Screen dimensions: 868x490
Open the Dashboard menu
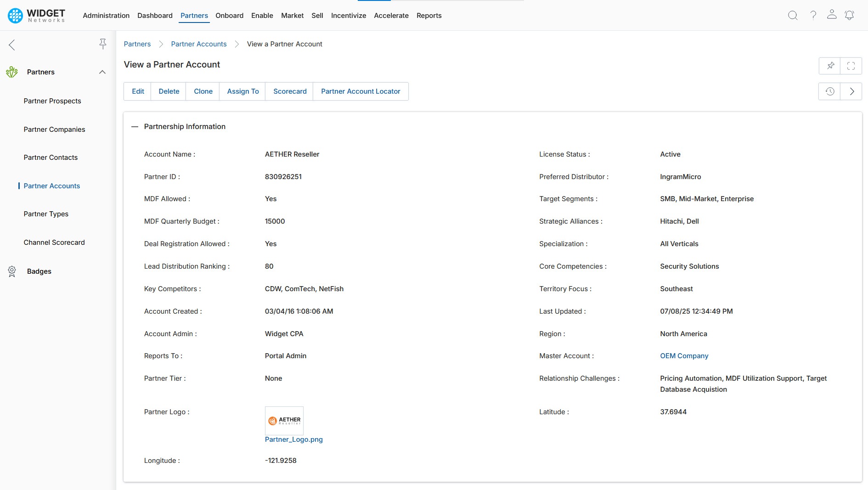155,15
